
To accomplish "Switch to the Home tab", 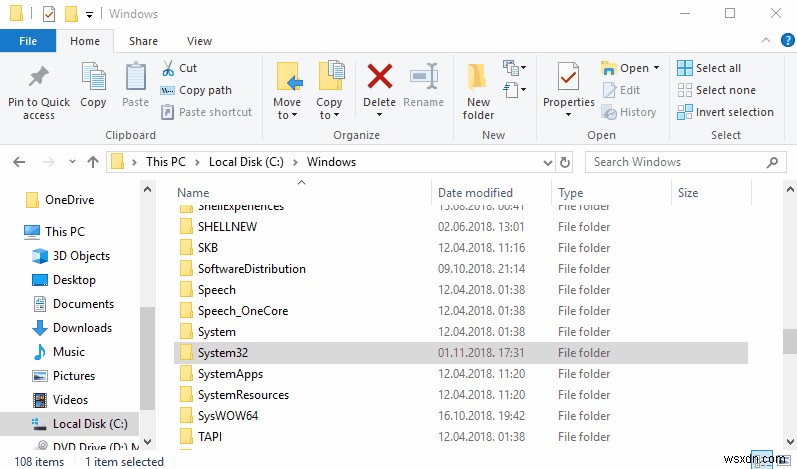I will (x=85, y=41).
